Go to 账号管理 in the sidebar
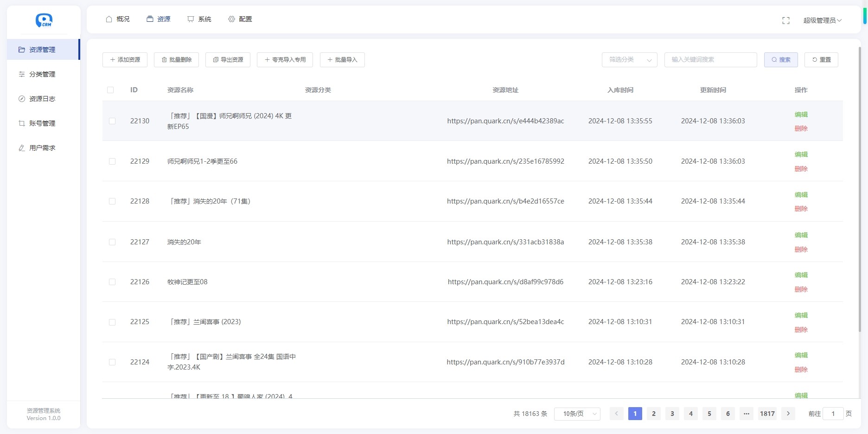868x434 pixels. (x=42, y=123)
